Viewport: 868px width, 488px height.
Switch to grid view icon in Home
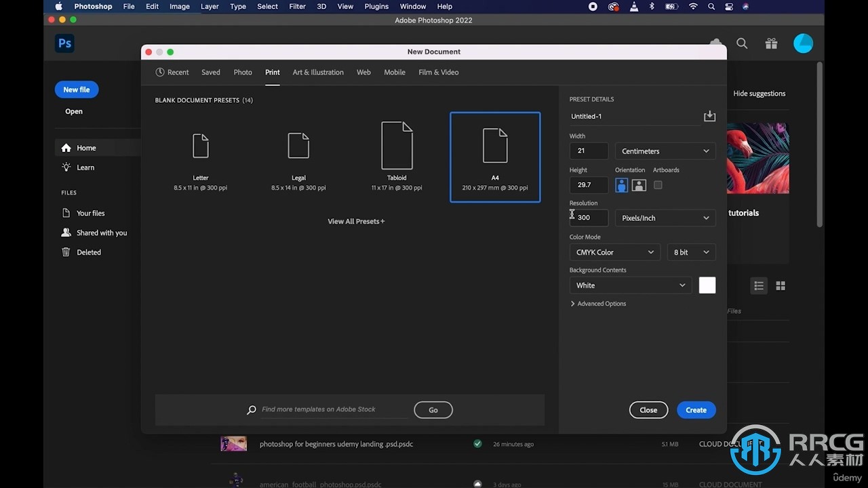click(x=781, y=285)
